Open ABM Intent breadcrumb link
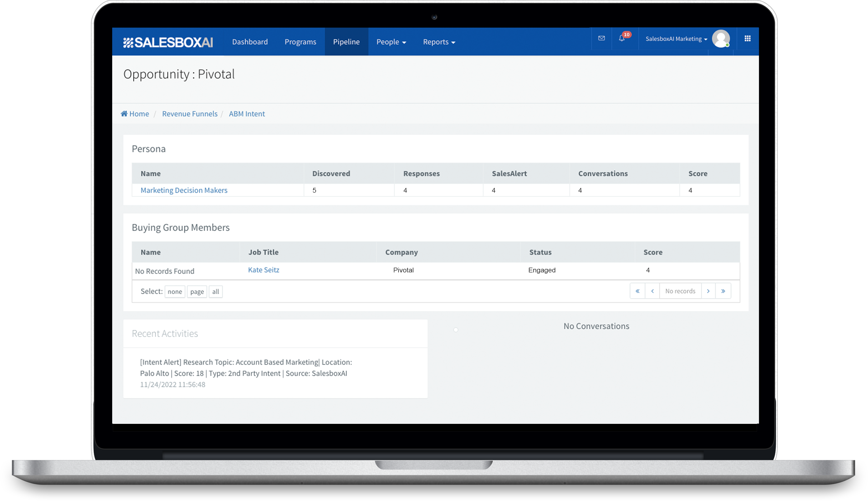 (247, 114)
